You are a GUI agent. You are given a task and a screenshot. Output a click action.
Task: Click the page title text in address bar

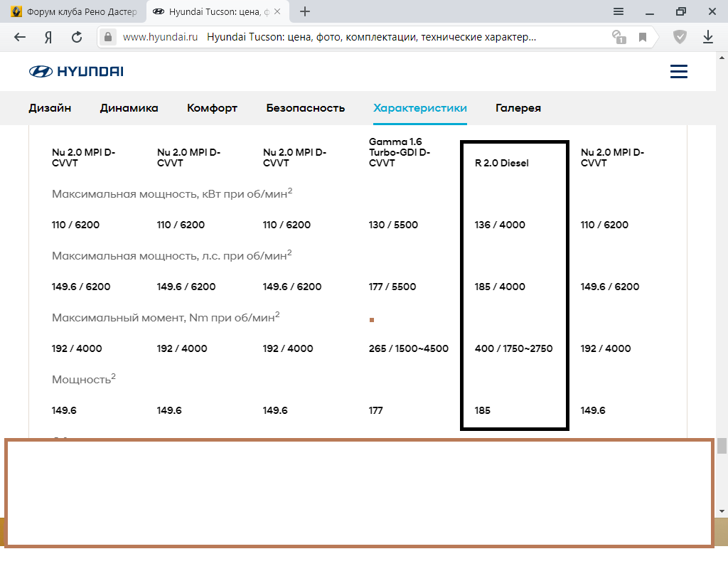371,37
